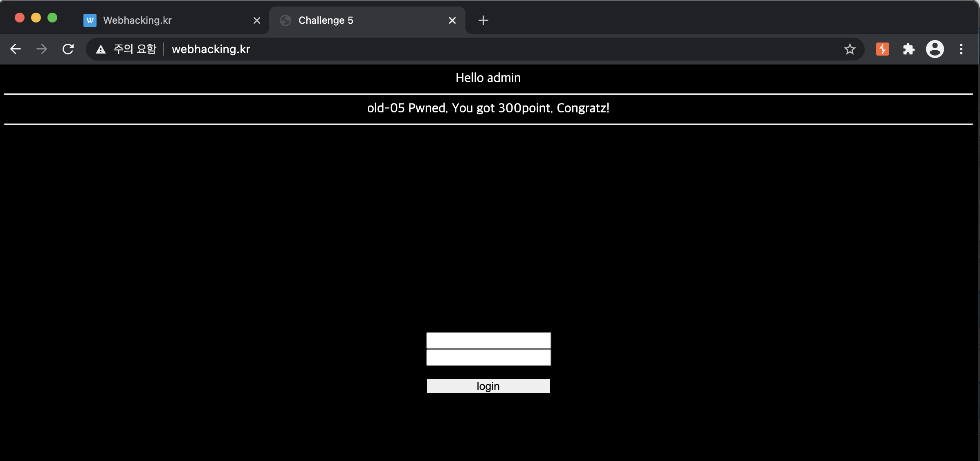Click the forward navigation arrow

coord(42,49)
